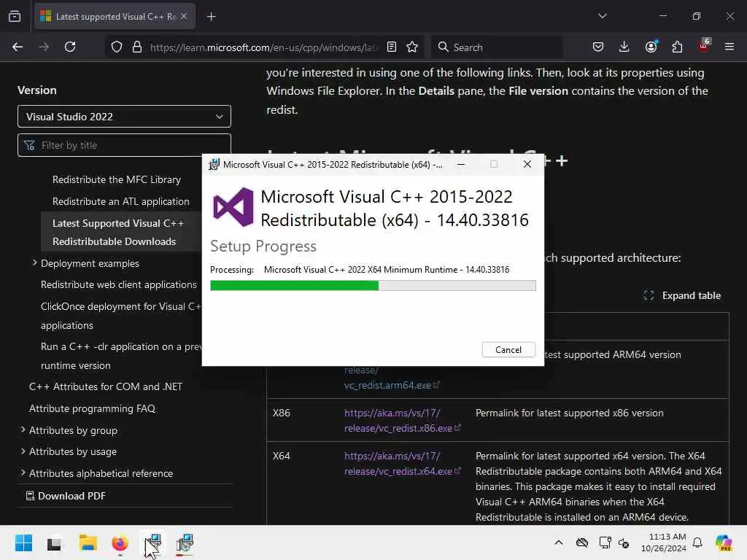Open the Visual Studio 2022 version dropdown
Image resolution: width=747 pixels, height=560 pixels.
click(124, 117)
